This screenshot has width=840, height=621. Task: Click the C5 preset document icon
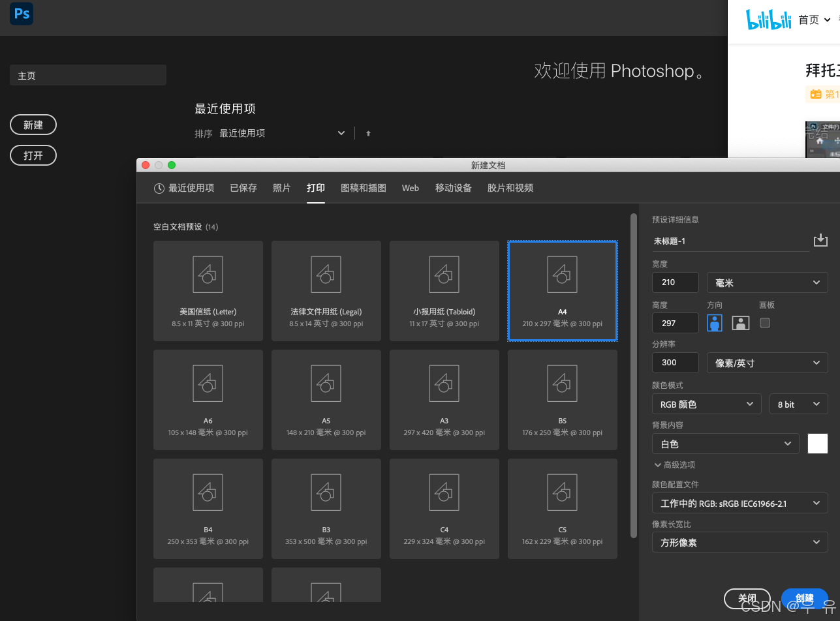click(x=562, y=492)
